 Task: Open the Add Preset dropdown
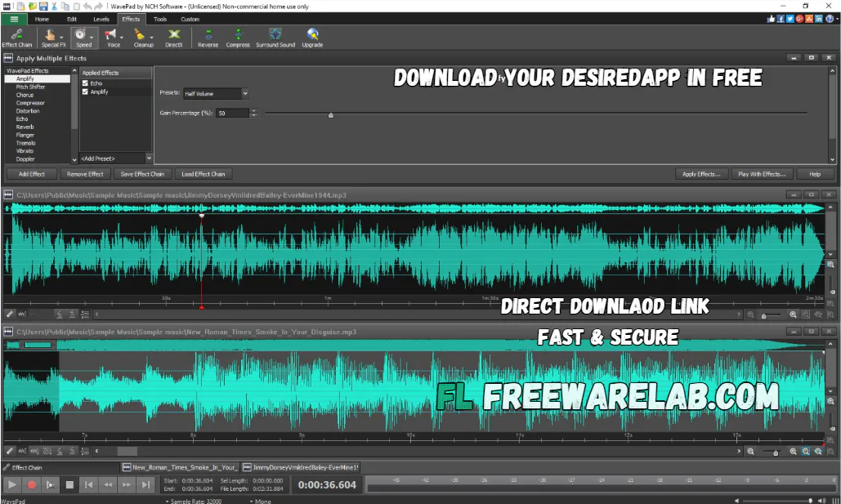coord(116,158)
